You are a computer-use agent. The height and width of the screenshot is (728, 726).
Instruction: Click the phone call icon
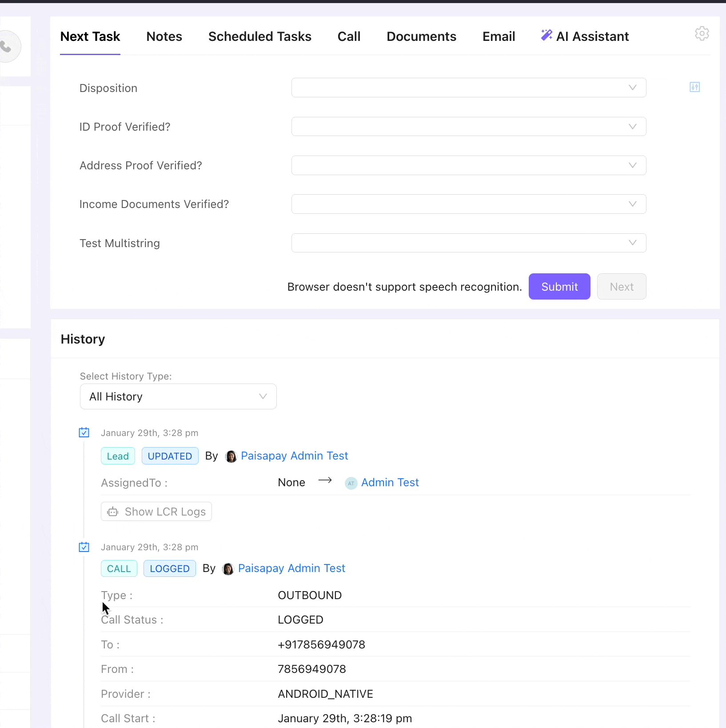point(6,46)
